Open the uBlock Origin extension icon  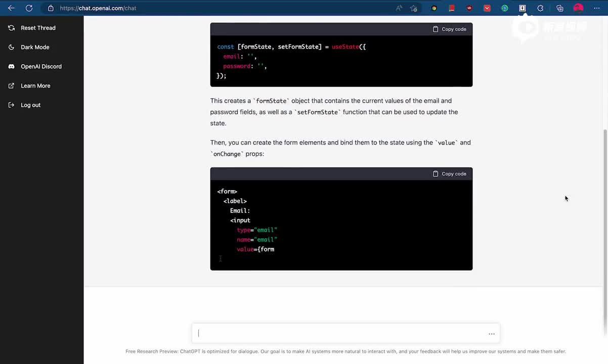pos(469,8)
